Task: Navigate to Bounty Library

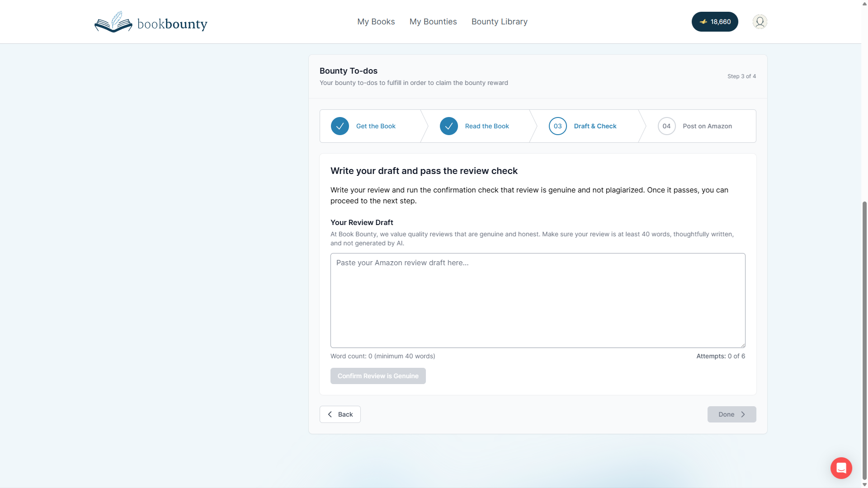Action: pyautogui.click(x=500, y=22)
